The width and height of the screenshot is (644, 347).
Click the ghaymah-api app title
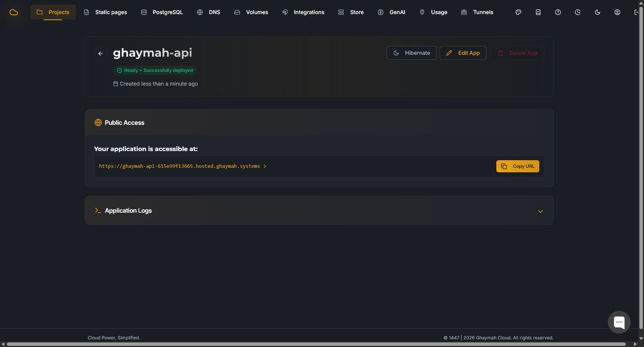click(153, 53)
